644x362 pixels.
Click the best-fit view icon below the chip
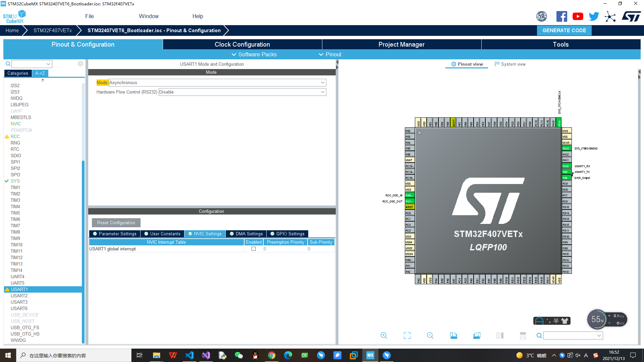[407, 335]
